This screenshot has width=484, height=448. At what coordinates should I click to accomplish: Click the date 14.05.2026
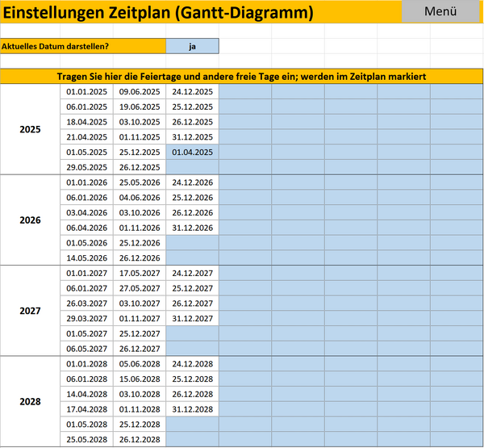point(87,258)
